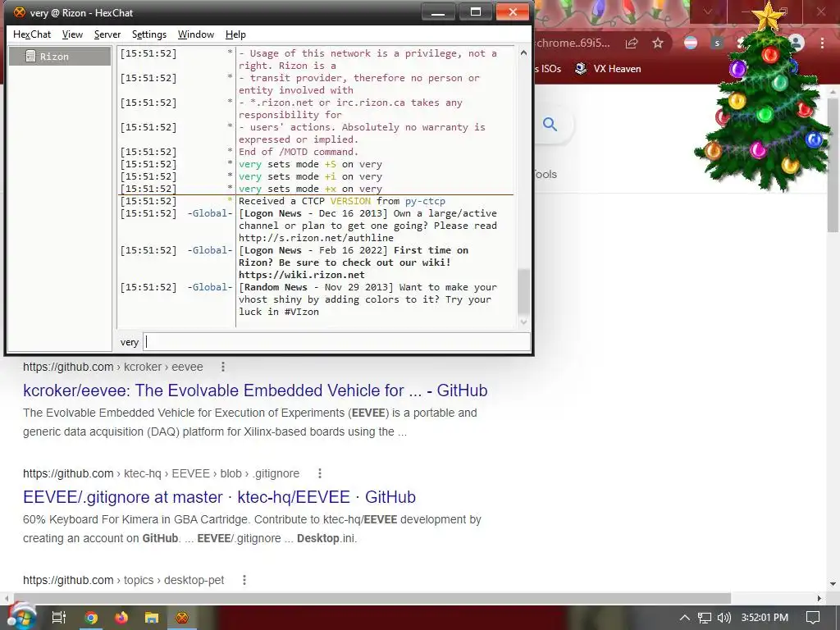Open the Server menu in HexChat

(107, 34)
